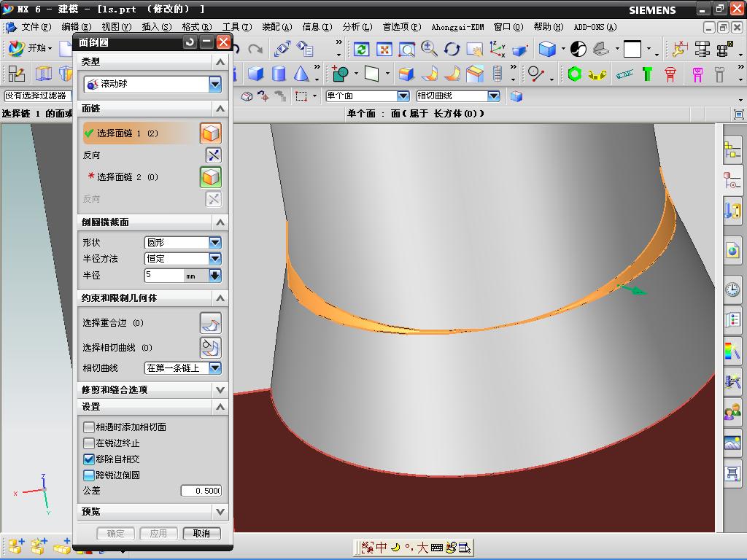Viewport: 747px width, 560px height.
Task: Click the select tangent curve icon
Action: pyautogui.click(x=210, y=348)
